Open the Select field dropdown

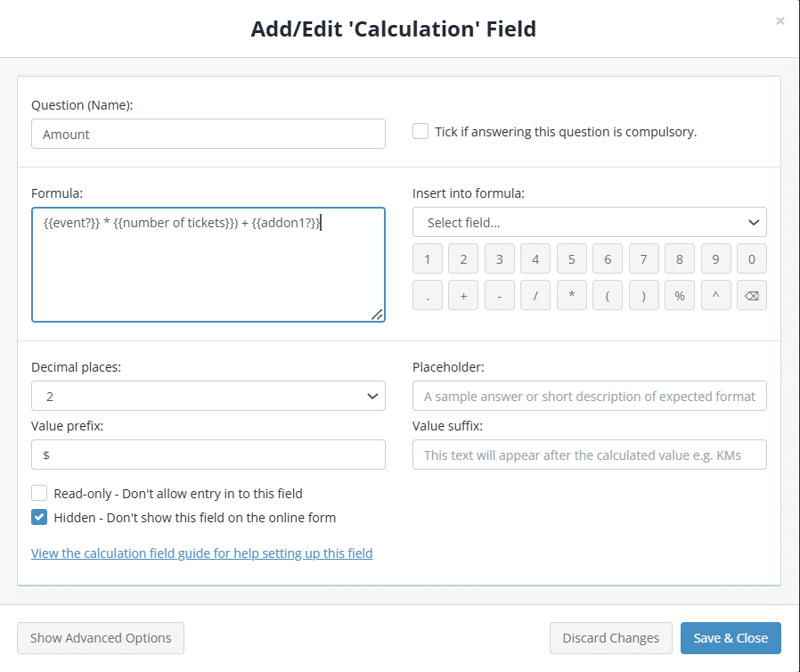(589, 222)
